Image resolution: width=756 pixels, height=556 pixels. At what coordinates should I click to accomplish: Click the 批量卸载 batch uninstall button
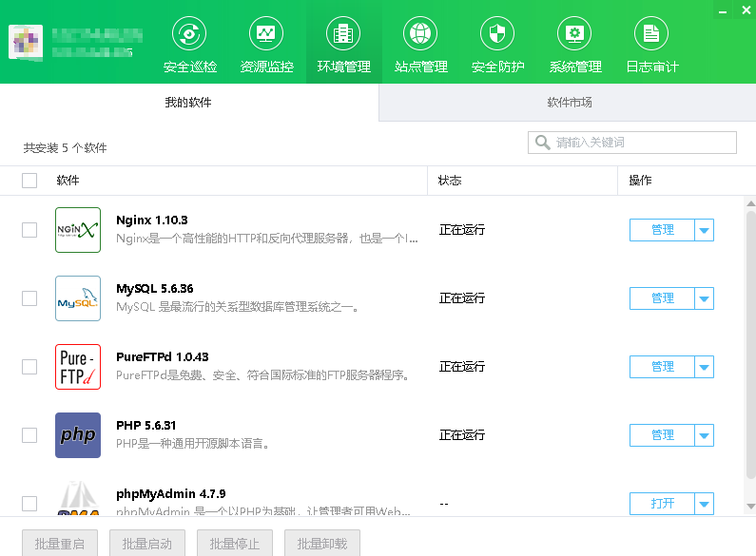[322, 543]
